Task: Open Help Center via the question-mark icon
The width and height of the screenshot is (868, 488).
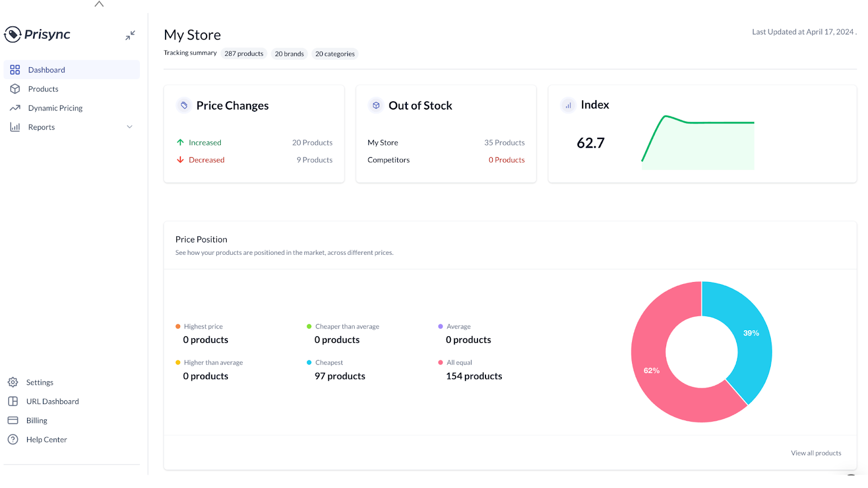Action: click(12, 439)
